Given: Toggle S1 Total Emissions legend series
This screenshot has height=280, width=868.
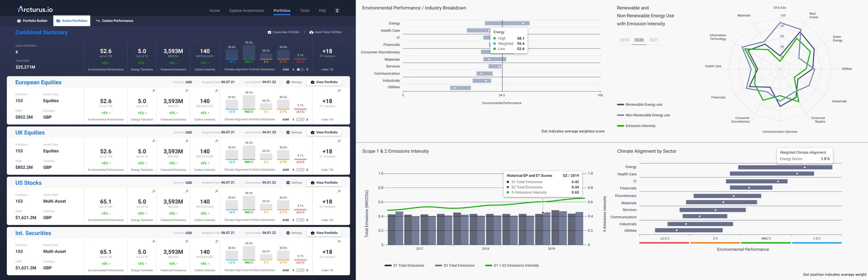Looking at the screenshot, I should pos(404,266).
